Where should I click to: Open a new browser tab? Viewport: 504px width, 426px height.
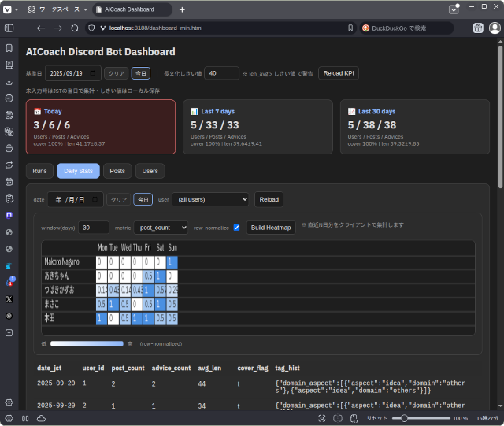pos(182,9)
